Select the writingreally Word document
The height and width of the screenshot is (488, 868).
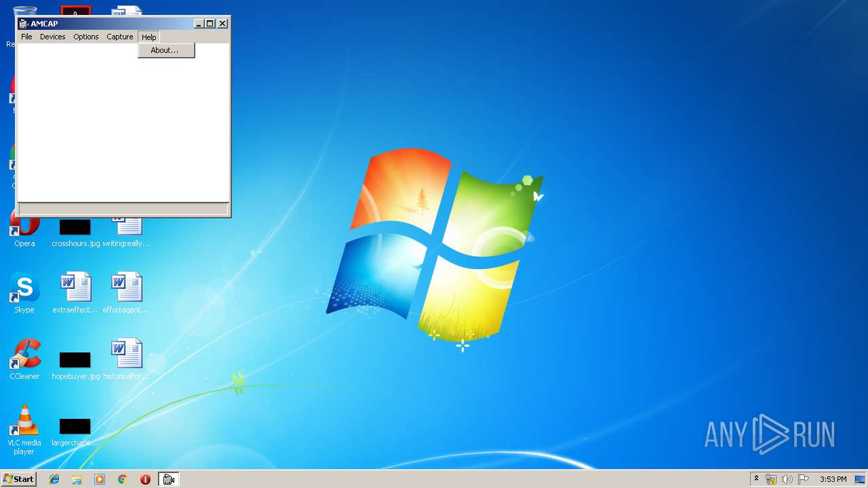point(126,229)
